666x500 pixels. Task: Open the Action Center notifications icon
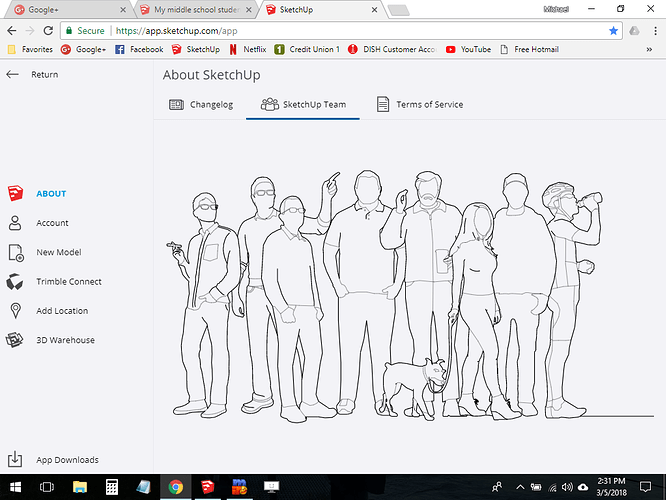pos(645,487)
